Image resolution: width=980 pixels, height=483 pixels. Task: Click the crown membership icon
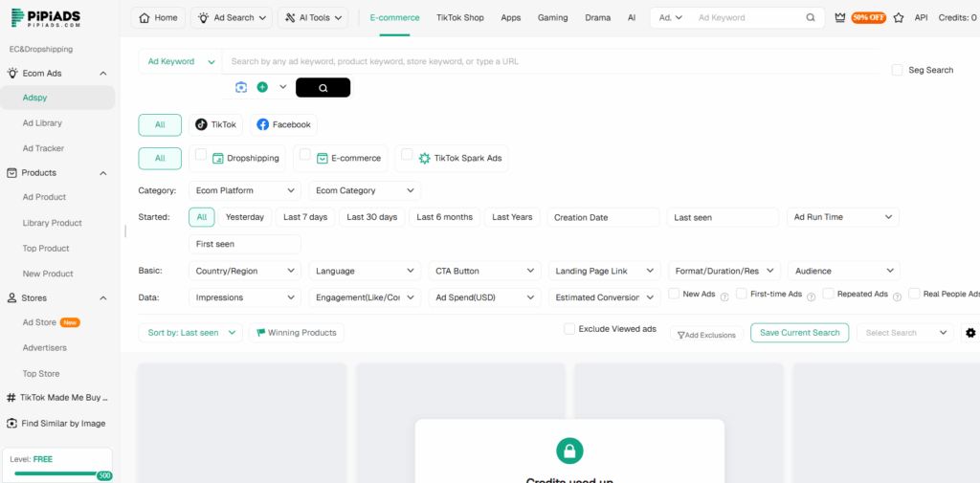tap(840, 18)
